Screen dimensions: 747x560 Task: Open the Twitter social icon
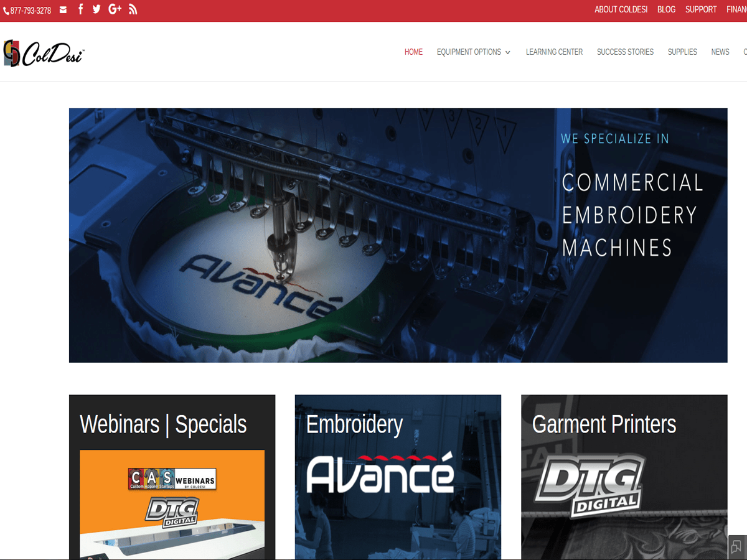[96, 9]
